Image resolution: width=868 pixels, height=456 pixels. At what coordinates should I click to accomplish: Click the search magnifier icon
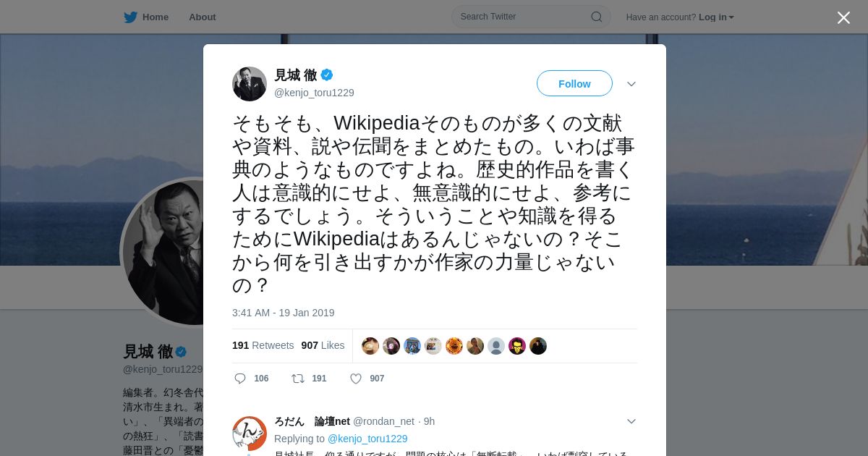coord(597,17)
